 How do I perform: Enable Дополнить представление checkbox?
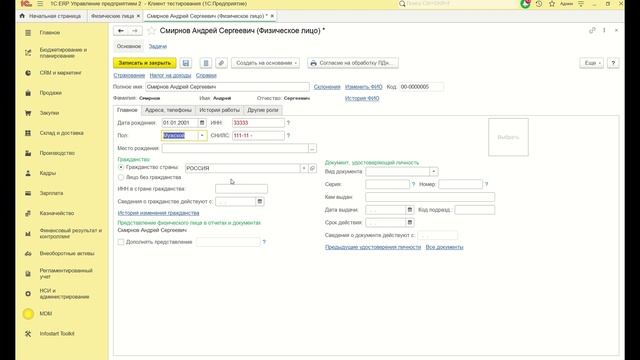[121, 242]
